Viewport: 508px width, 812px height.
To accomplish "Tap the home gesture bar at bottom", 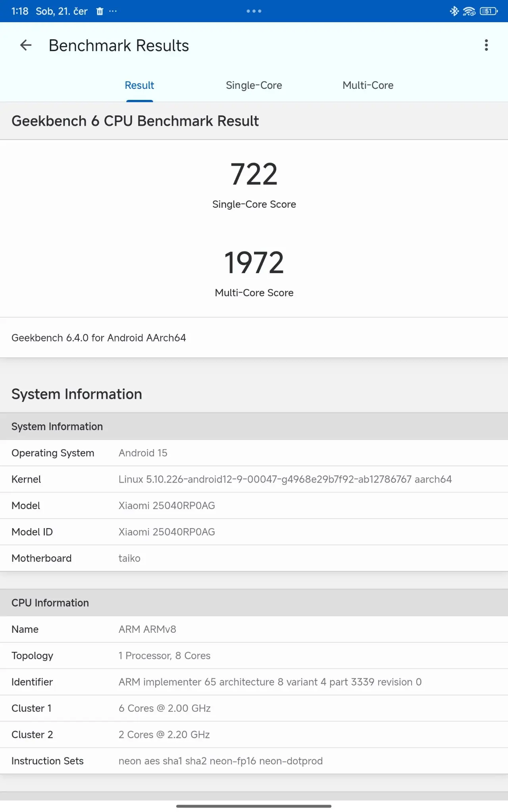I will pyautogui.click(x=254, y=806).
